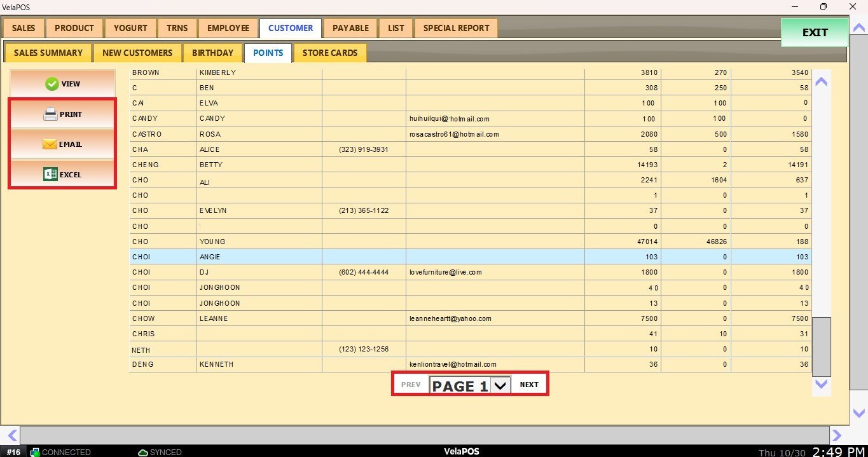This screenshot has height=457, width=868.
Task: Go to the Next page
Action: (x=529, y=385)
